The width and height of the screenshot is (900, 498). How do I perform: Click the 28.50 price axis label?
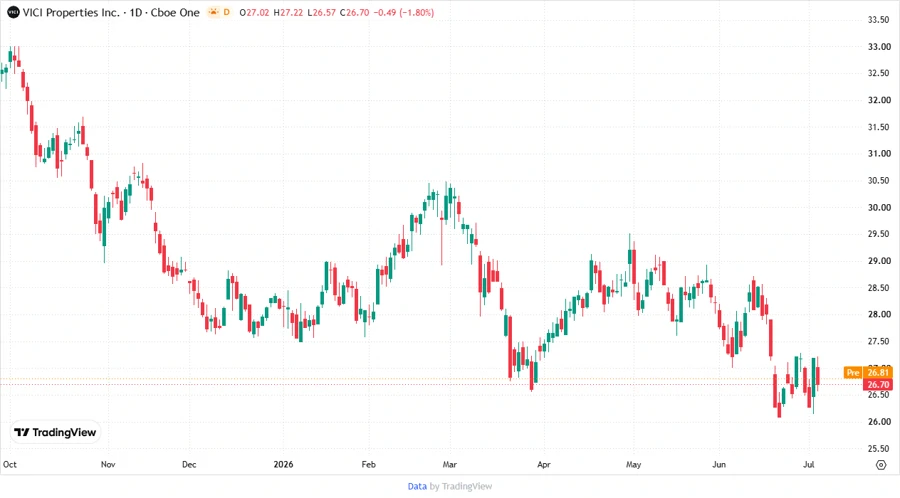pyautogui.click(x=879, y=288)
